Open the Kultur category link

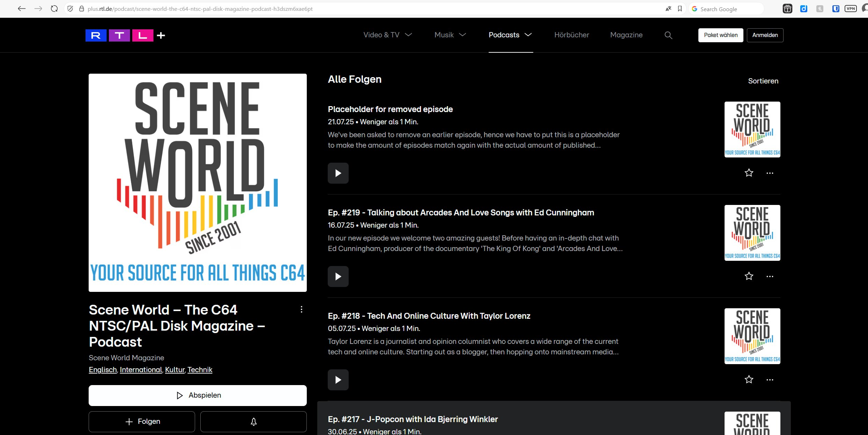[x=175, y=370]
